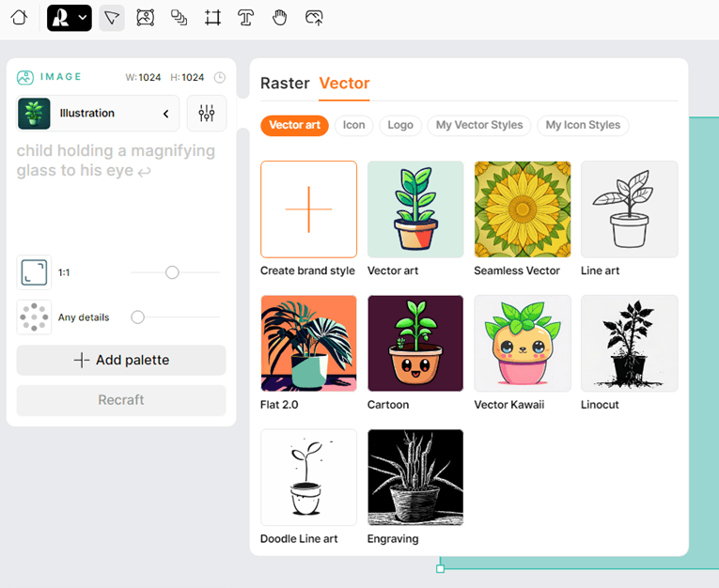Open the settings sliders icon button

[x=207, y=114]
